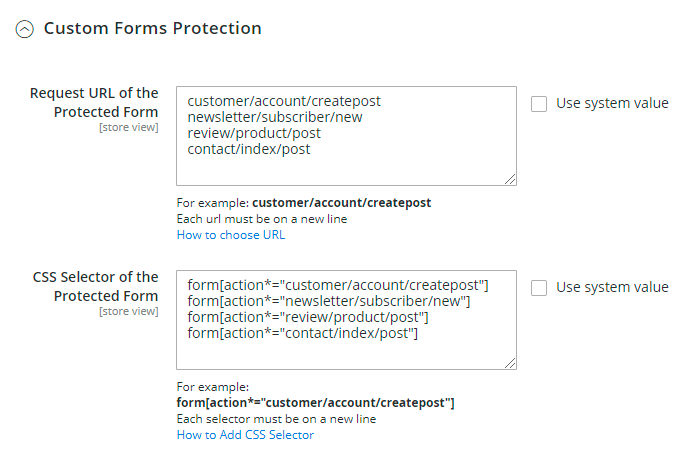The height and width of the screenshot is (459, 685).
Task: Open the How to choose URL link
Action: tap(230, 235)
